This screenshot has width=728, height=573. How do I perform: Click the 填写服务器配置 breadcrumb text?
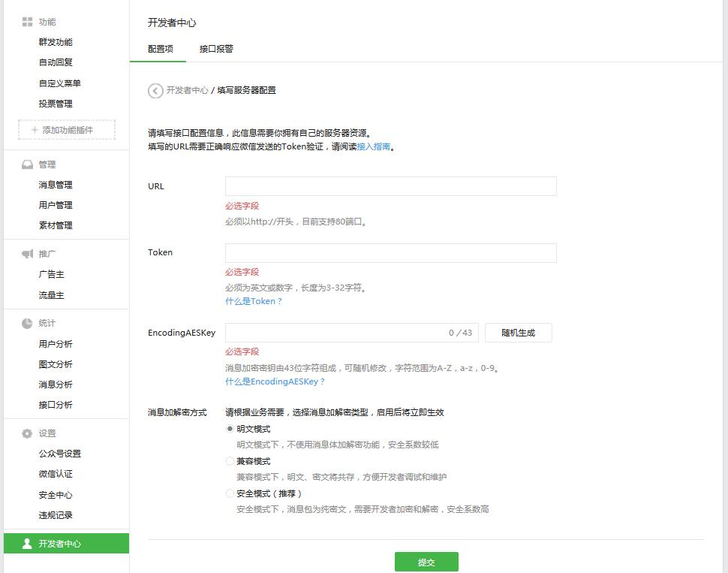[246, 90]
